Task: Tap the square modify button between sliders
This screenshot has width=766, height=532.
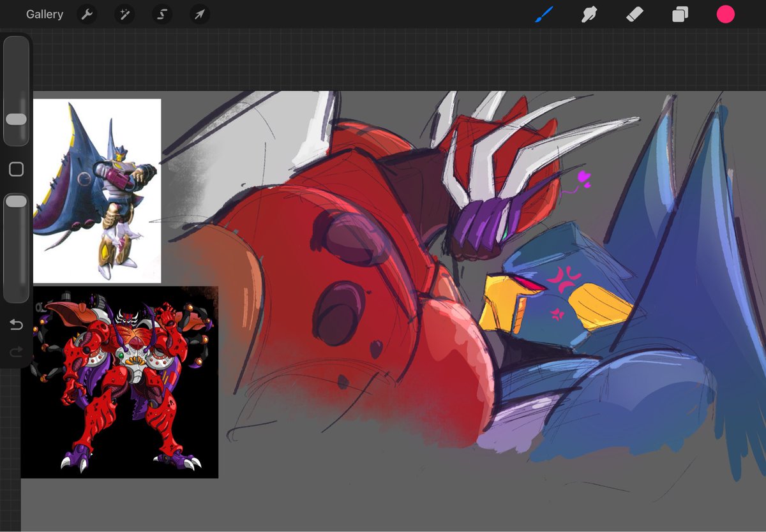Action: pos(17,169)
